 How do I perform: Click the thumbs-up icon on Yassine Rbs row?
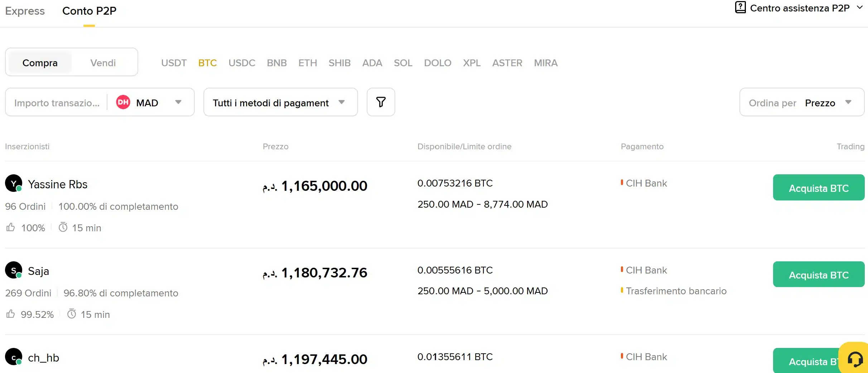[x=11, y=227]
